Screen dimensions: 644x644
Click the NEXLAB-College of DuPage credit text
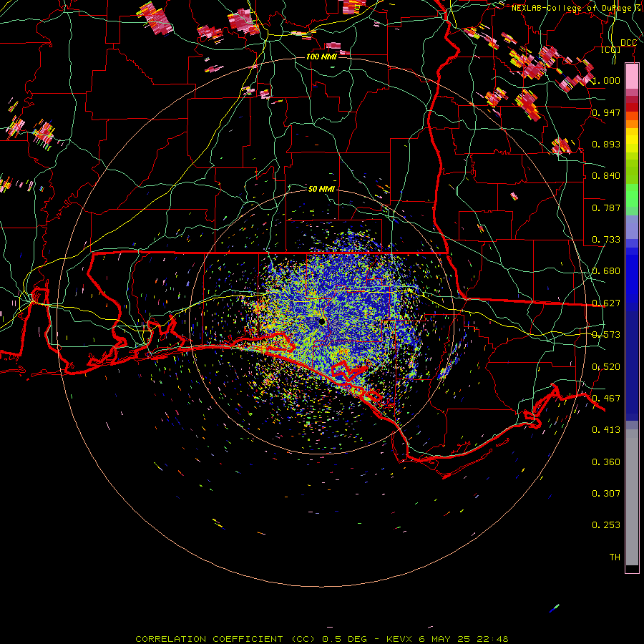577,8
